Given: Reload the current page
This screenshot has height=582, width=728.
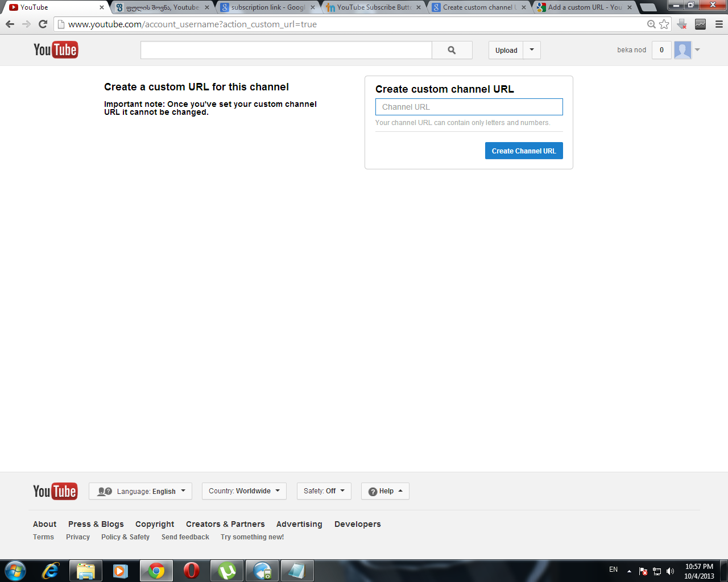Looking at the screenshot, I should [x=43, y=24].
